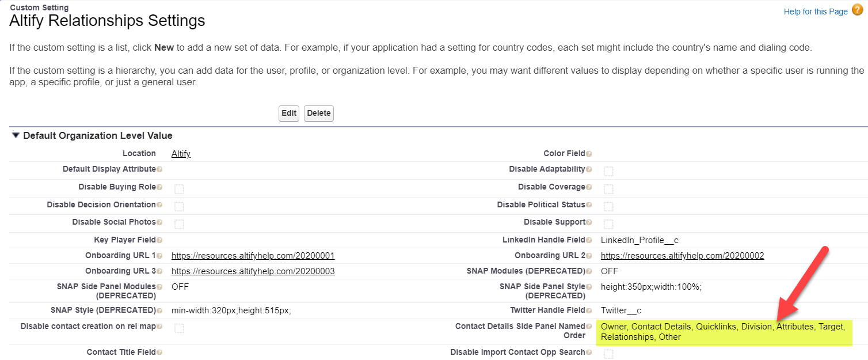Screen dimensions: 868x360
Task: Open help icon for SNAP Side Panel Modules
Action: click(159, 287)
